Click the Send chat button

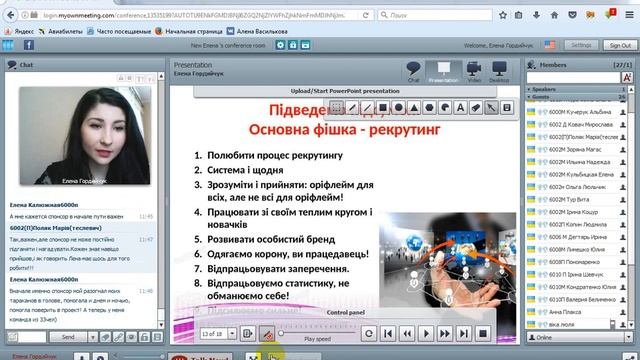pyautogui.click(x=68, y=337)
